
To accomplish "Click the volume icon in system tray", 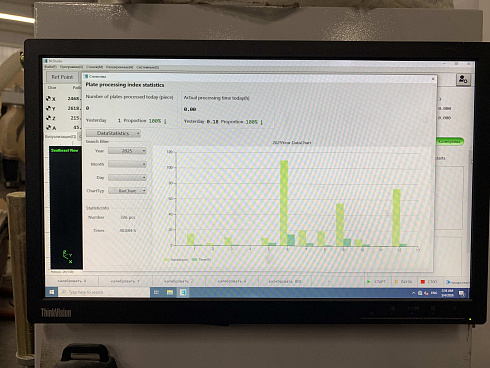I will 426,293.
